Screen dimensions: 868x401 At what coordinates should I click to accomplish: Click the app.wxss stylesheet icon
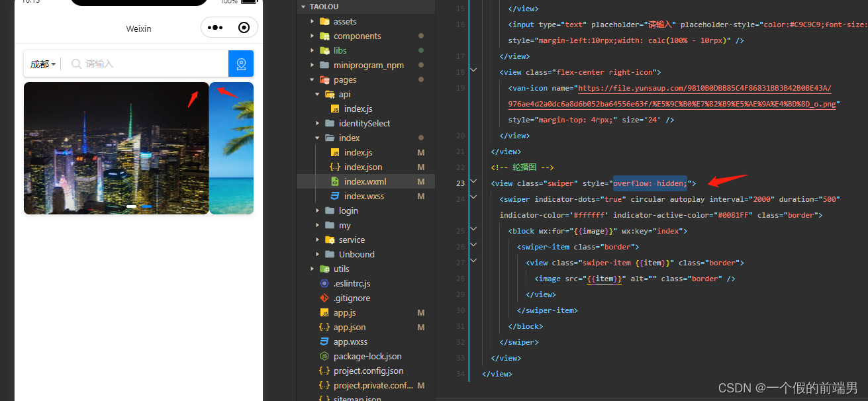pos(324,341)
